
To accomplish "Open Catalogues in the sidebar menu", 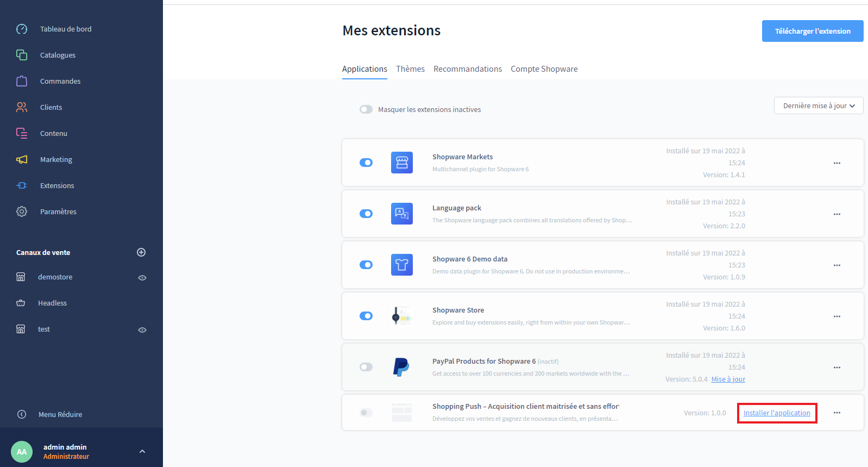I will pos(58,55).
